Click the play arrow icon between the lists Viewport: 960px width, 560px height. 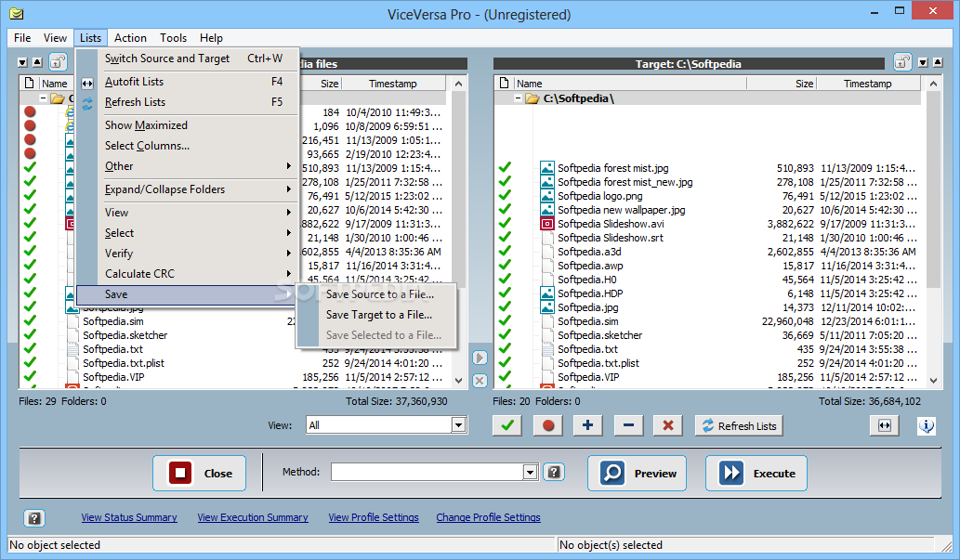(x=480, y=358)
